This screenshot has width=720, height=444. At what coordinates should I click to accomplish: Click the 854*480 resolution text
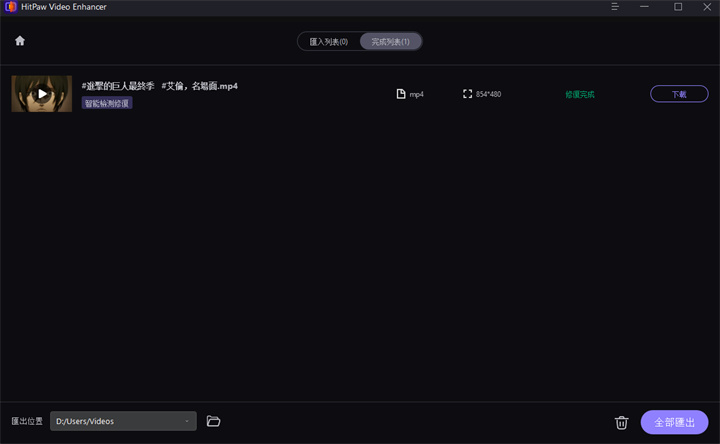pyautogui.click(x=489, y=94)
